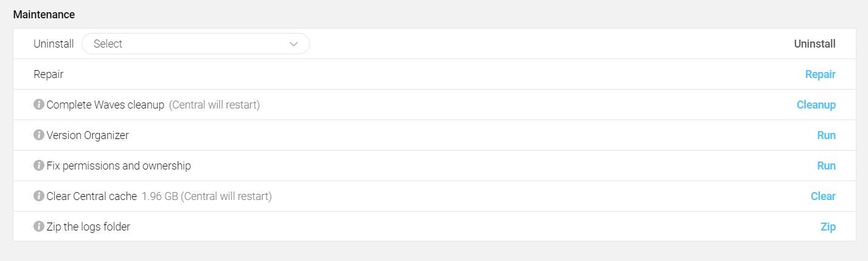The height and width of the screenshot is (261, 868).
Task: Run the Version Organizer
Action: [x=826, y=135]
